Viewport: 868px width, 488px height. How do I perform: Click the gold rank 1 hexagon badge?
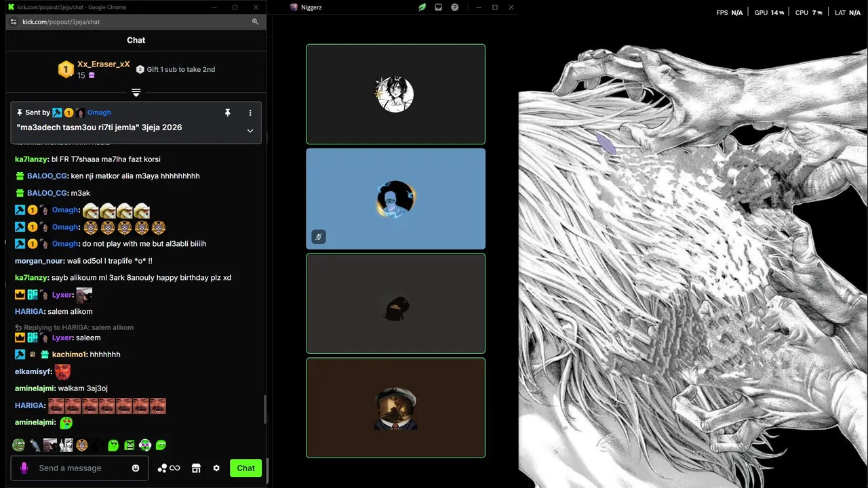66,69
